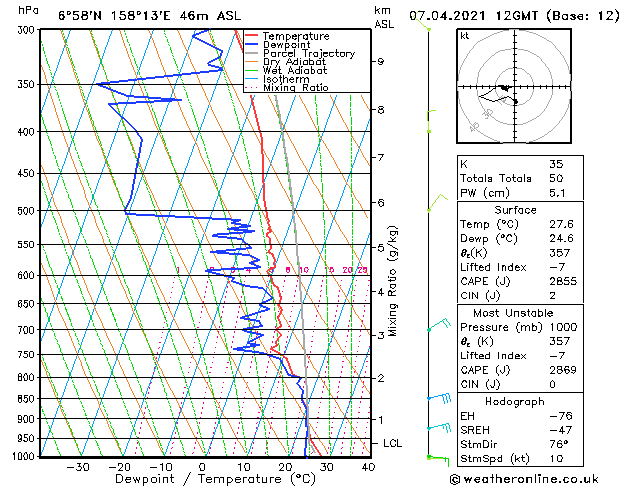The image size is (629, 486).
Task: Click the CAPE value 2855 in Surface
Action: tap(563, 281)
